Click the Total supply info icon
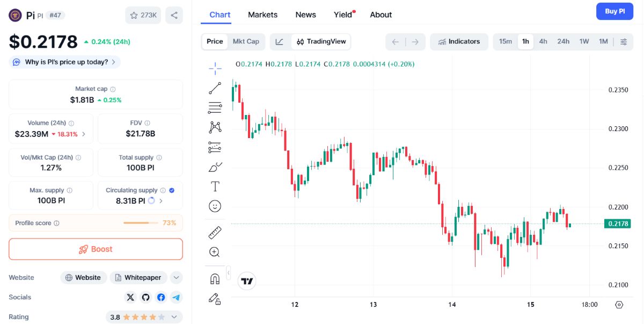 pyautogui.click(x=159, y=157)
